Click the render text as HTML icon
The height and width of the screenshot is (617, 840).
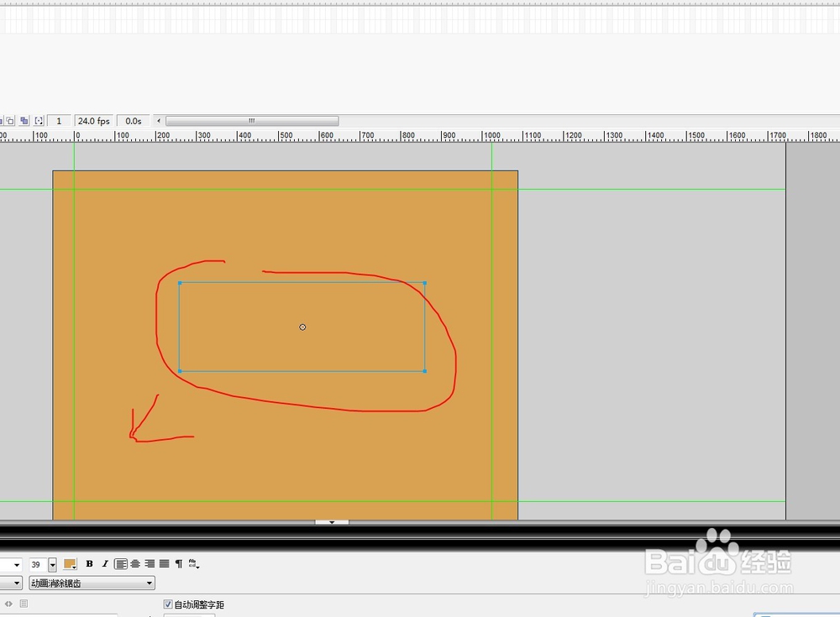coord(8,604)
